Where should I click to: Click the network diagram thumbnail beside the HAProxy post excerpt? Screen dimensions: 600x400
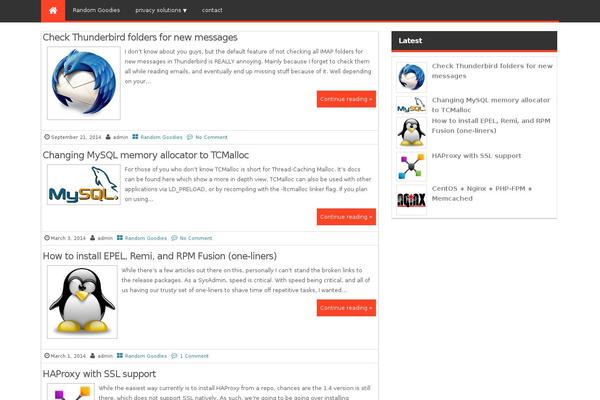tap(71, 392)
